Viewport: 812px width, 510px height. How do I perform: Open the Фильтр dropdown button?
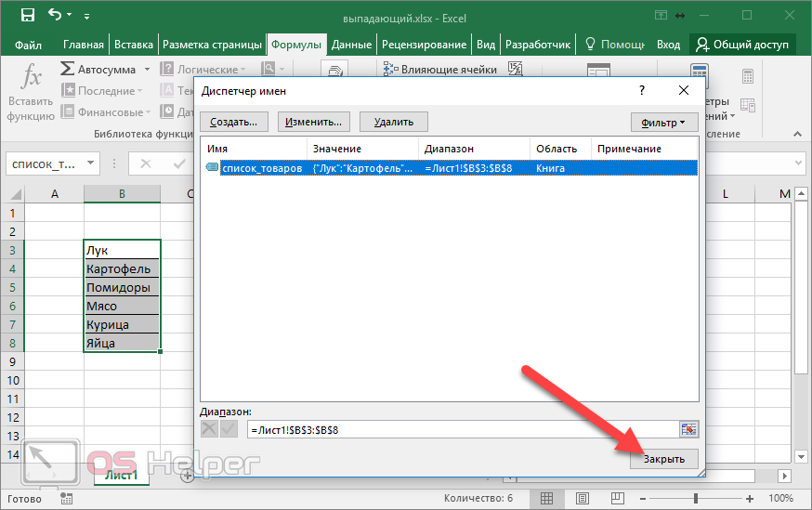(x=663, y=122)
